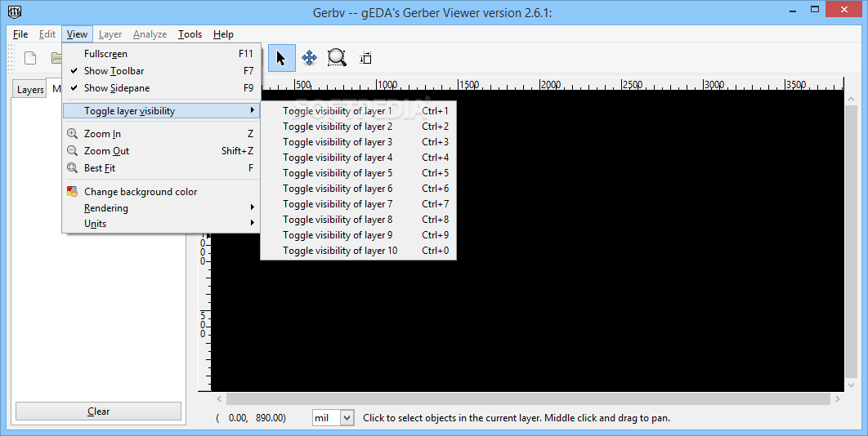Choose Toggle visibility of layer 2
Screen dimensions: 868x436
click(x=359, y=127)
